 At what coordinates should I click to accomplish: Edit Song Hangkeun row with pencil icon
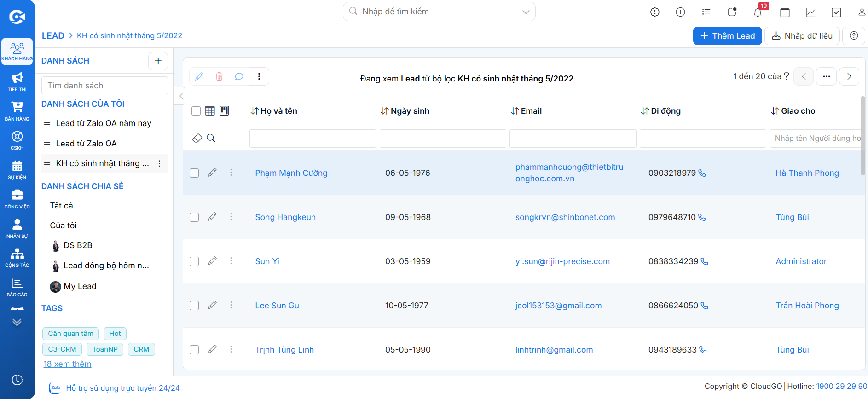pyautogui.click(x=212, y=217)
